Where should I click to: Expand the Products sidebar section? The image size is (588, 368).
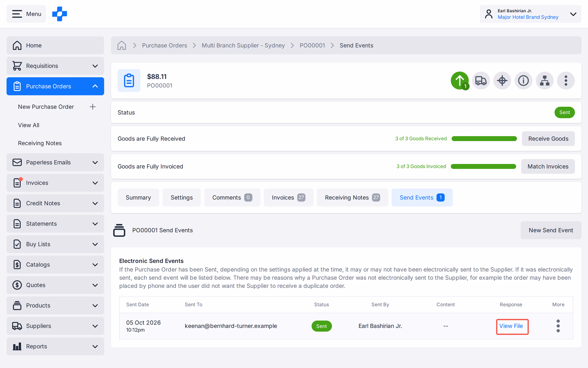(x=55, y=305)
